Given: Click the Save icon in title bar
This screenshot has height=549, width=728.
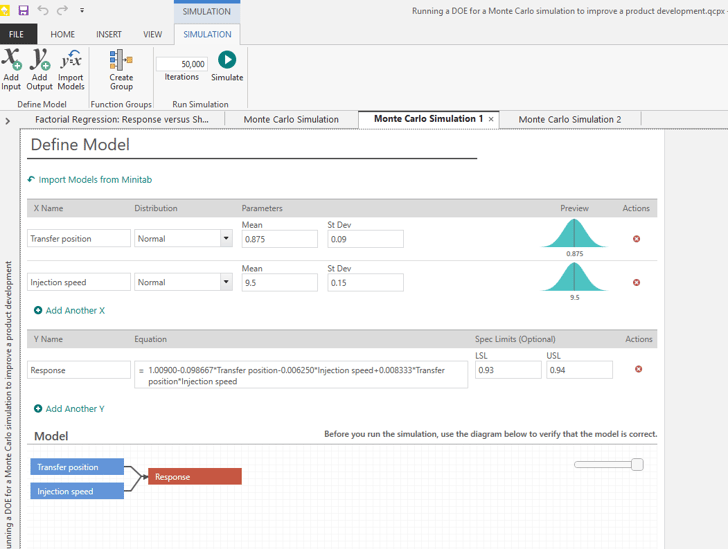Looking at the screenshot, I should pyautogui.click(x=24, y=10).
